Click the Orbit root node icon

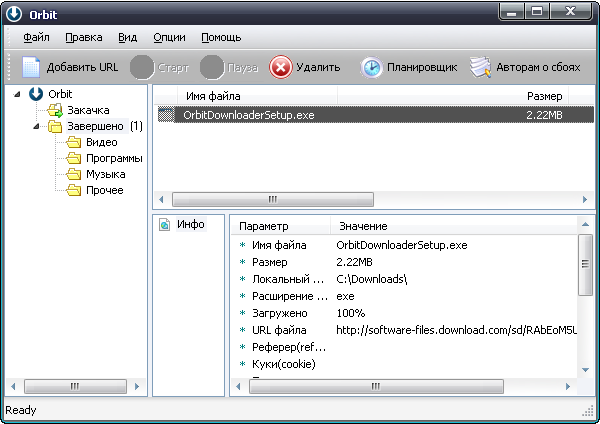(36, 94)
